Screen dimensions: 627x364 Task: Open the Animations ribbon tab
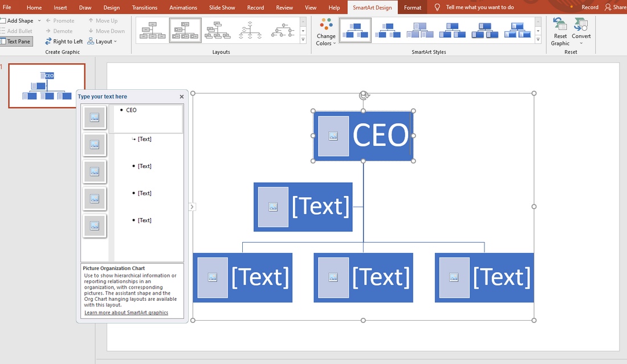(x=183, y=7)
